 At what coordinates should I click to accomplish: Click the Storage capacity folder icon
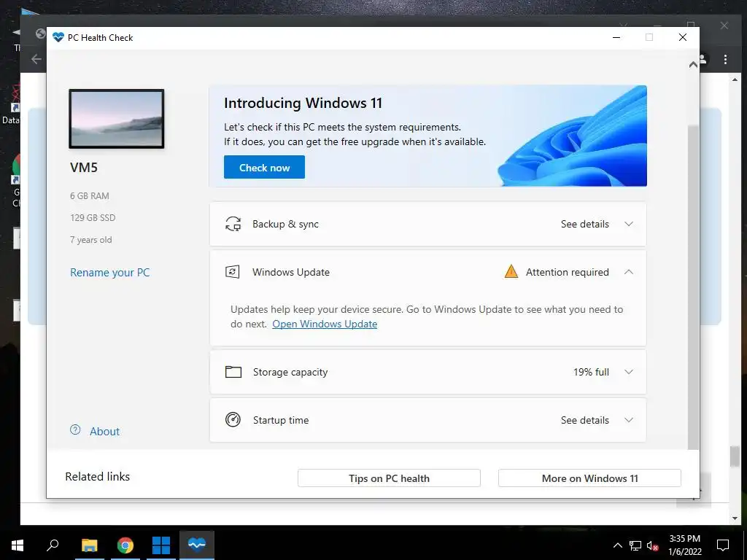233,372
